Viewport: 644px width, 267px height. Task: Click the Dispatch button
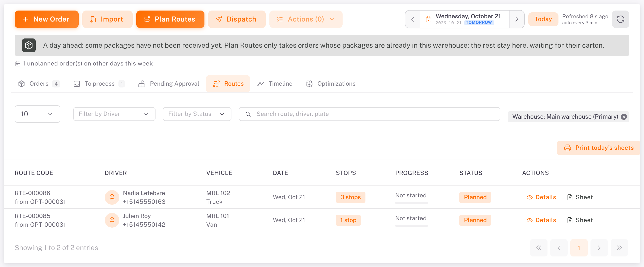pyautogui.click(x=237, y=19)
